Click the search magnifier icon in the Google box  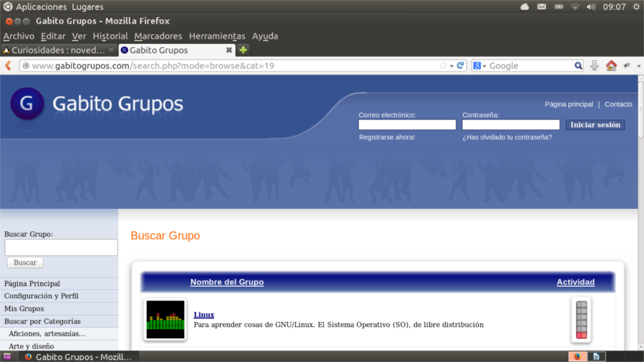(x=578, y=66)
